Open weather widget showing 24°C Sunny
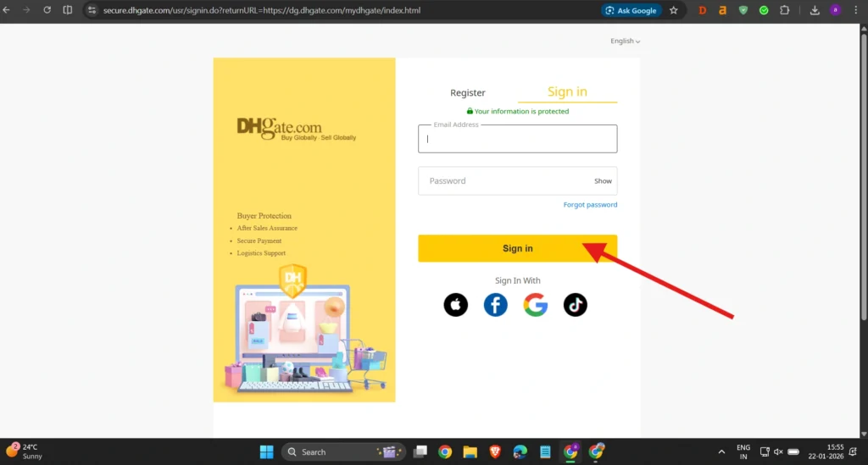The height and width of the screenshot is (465, 868). [x=25, y=451]
